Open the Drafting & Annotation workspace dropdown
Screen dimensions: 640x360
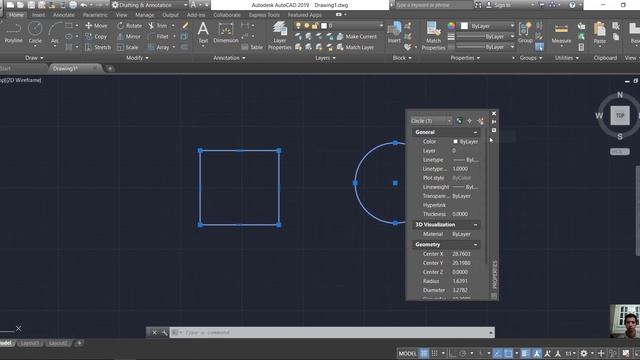coord(150,5)
